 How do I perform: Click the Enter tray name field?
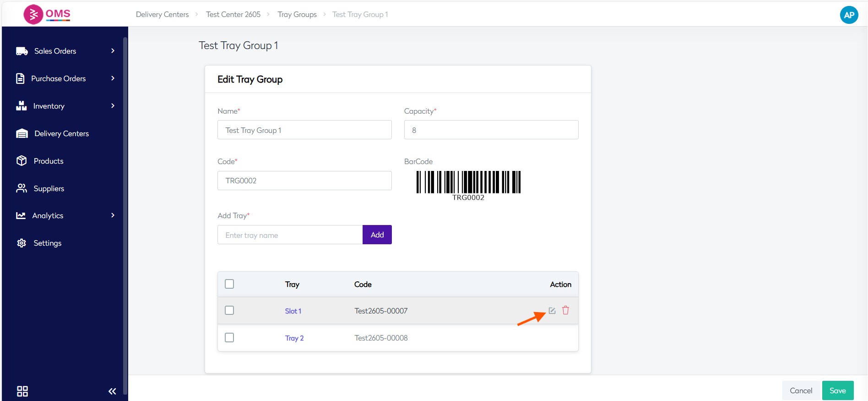pos(290,235)
